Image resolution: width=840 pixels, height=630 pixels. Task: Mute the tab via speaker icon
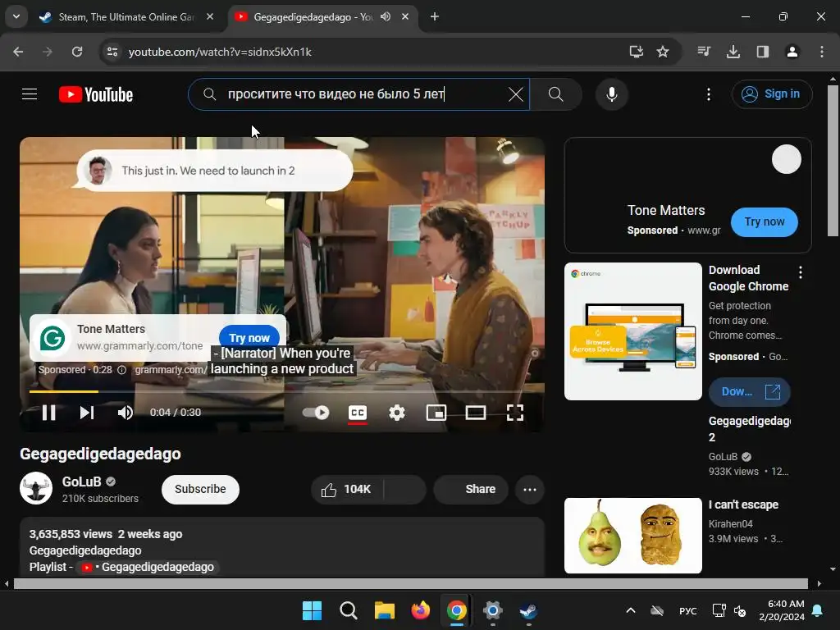(386, 17)
